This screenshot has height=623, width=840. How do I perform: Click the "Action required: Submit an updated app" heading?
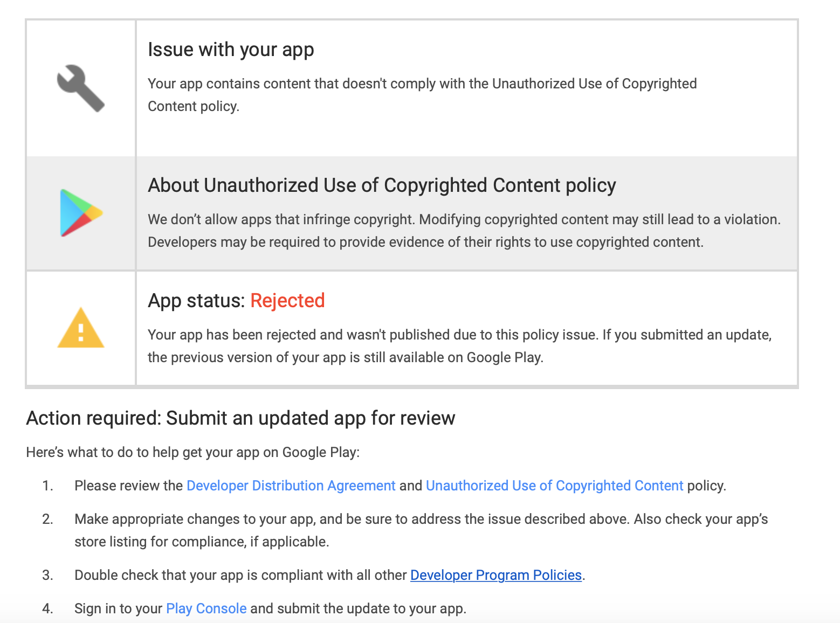(240, 418)
